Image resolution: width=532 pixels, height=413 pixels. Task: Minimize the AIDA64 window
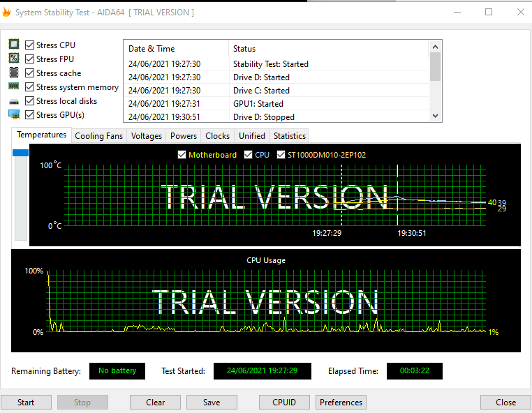click(457, 12)
